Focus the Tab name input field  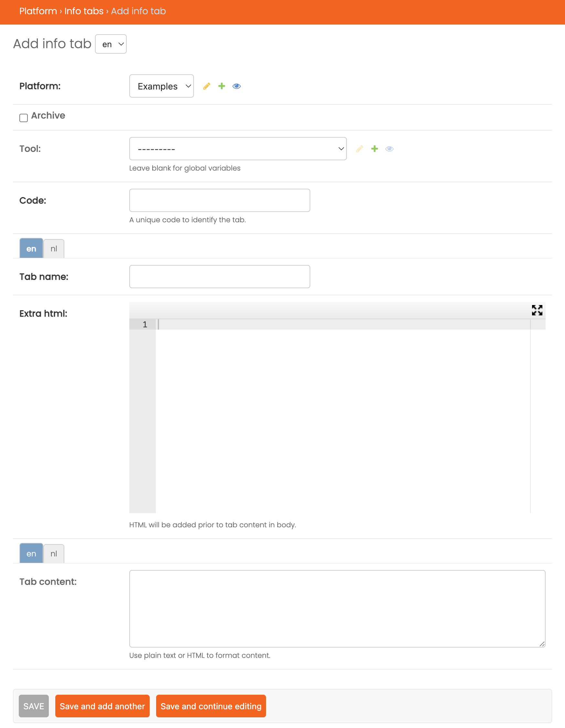pyautogui.click(x=219, y=277)
